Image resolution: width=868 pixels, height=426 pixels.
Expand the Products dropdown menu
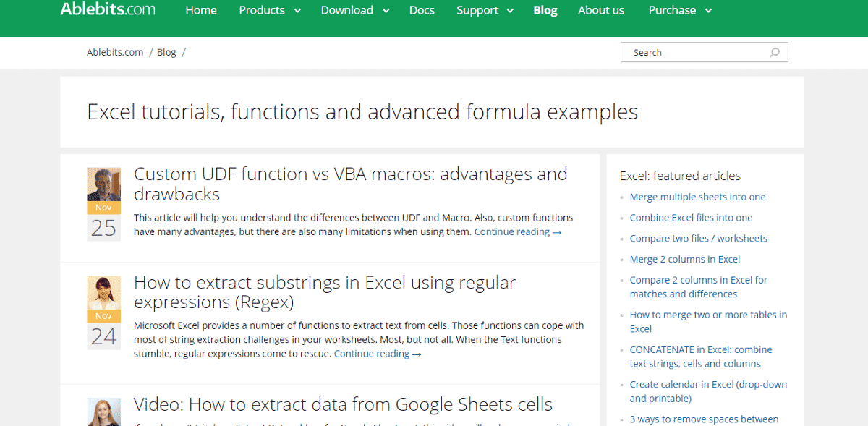pos(269,10)
